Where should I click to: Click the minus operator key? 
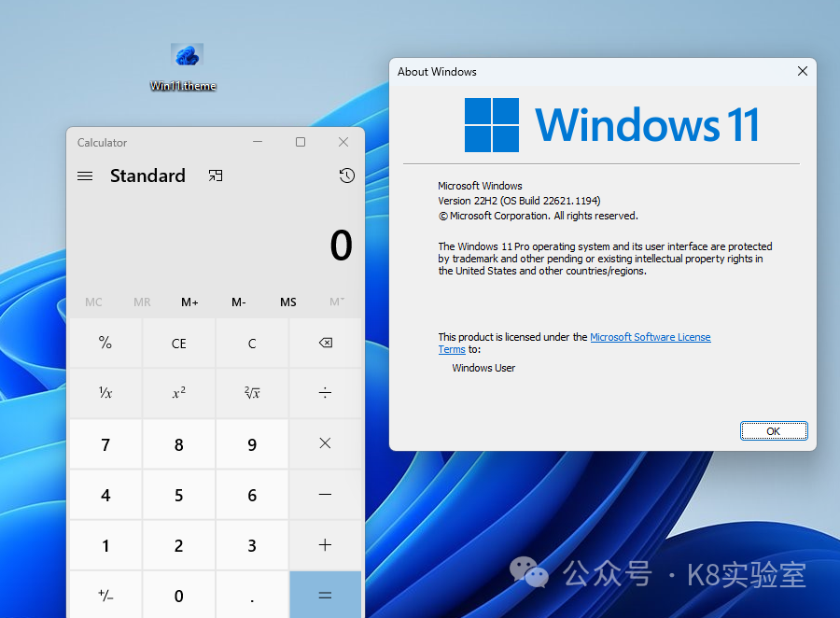325,494
